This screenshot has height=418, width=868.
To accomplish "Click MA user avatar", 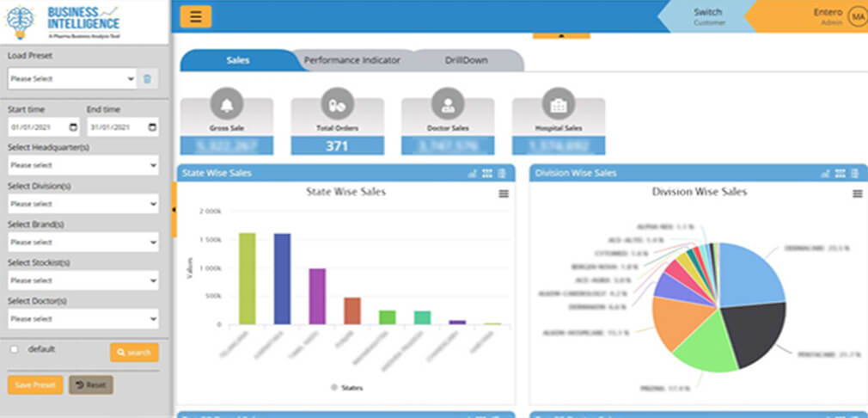I will point(857,16).
